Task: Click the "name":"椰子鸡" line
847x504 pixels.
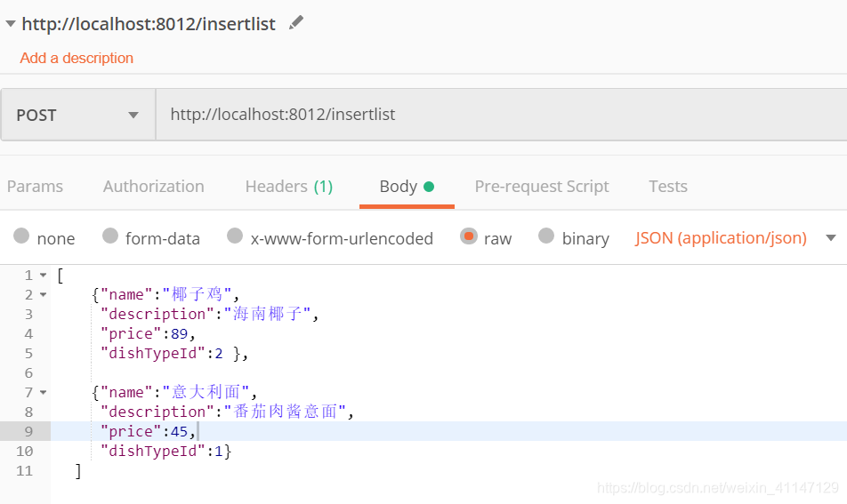Action: click(x=165, y=294)
